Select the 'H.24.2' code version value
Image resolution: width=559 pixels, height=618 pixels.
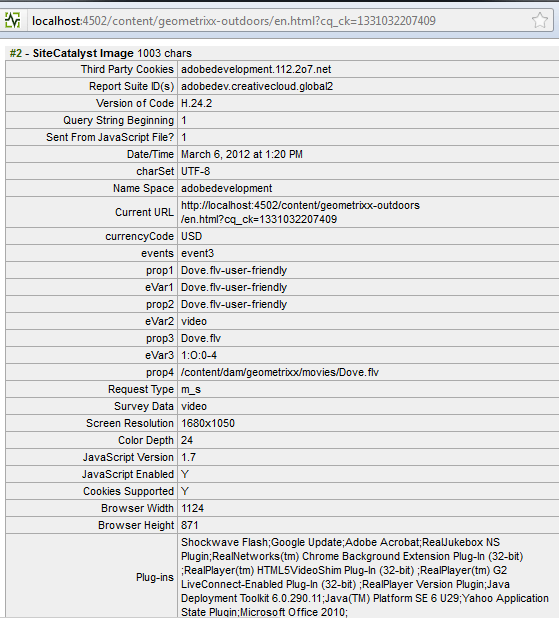point(196,103)
